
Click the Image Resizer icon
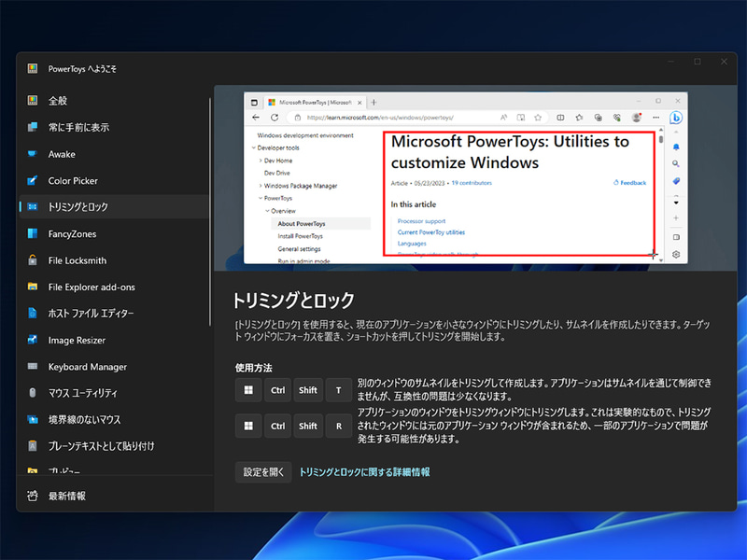(x=33, y=340)
